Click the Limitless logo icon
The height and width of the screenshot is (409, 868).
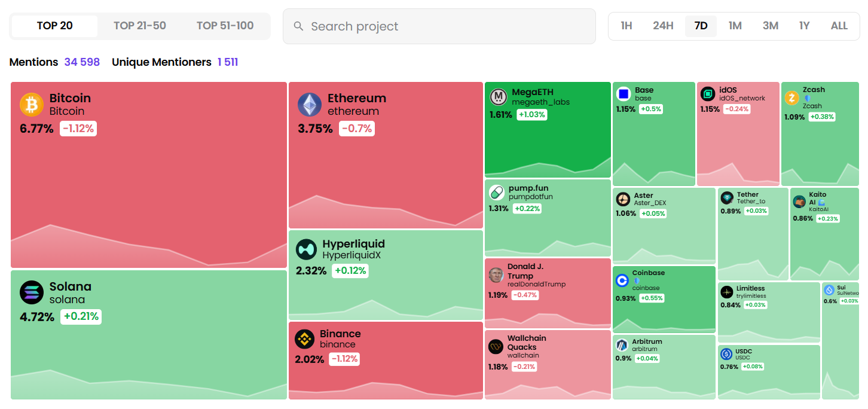727,292
